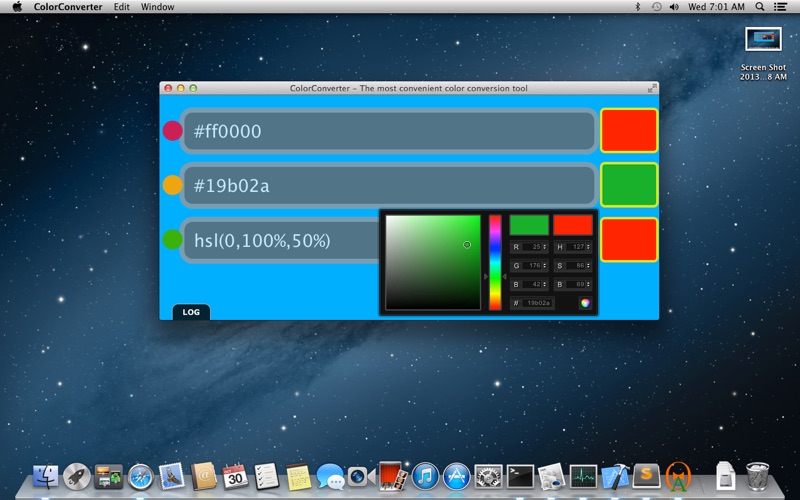
Task: Click the R field showing 25
Action: [532, 247]
